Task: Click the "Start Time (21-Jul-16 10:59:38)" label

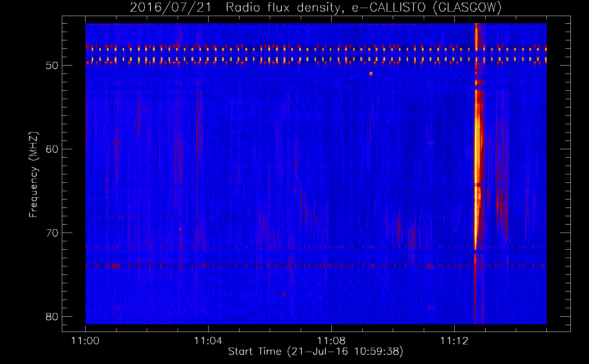Action: (x=316, y=352)
